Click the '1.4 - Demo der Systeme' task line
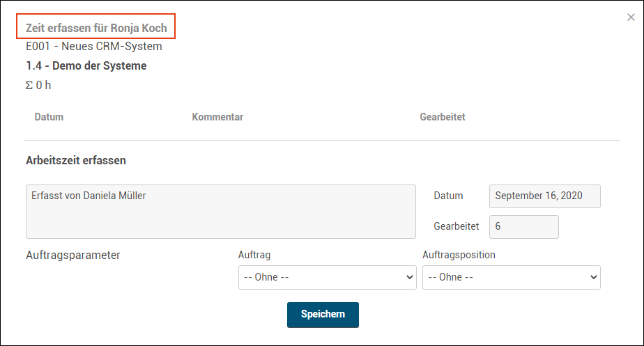 click(x=86, y=65)
